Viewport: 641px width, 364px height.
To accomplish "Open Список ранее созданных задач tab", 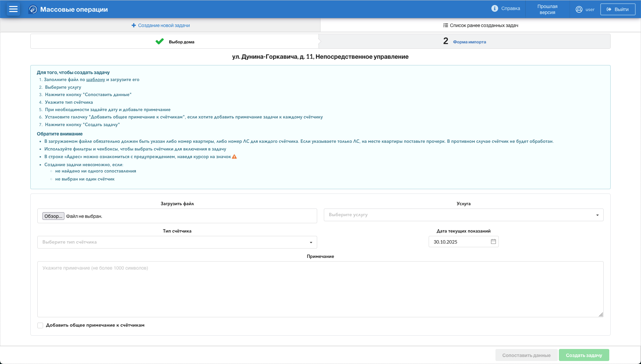I will 480,25.
